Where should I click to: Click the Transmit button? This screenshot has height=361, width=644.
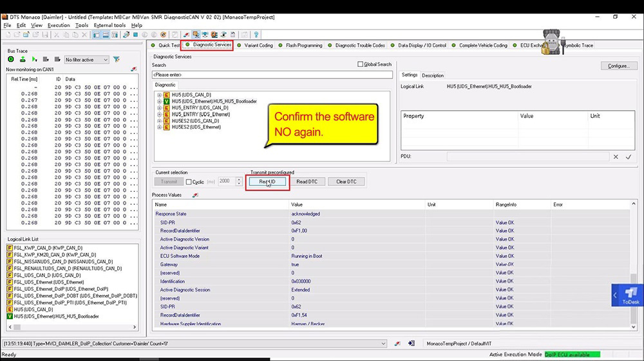[x=169, y=181]
